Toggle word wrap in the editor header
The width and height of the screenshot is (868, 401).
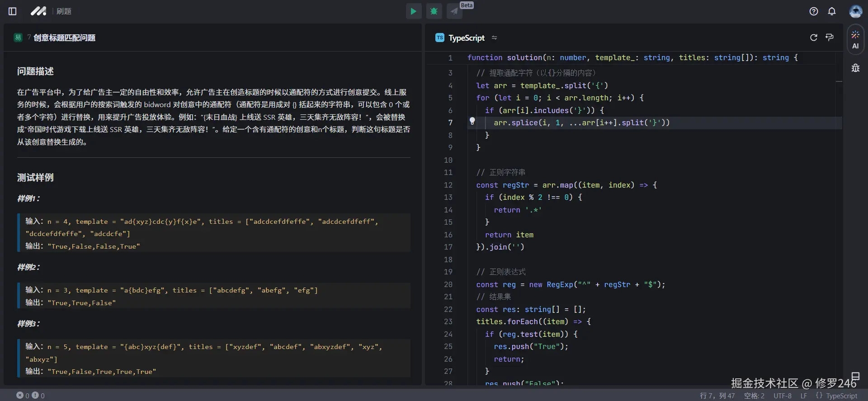829,38
